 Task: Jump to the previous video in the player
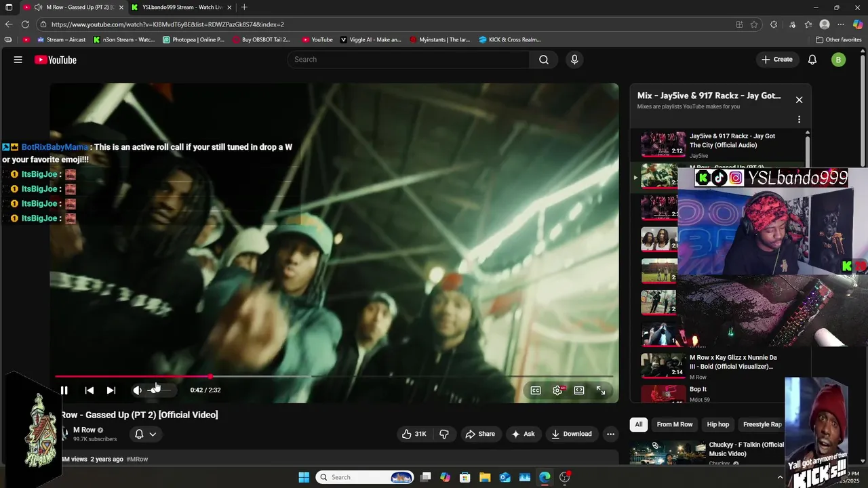click(x=90, y=390)
